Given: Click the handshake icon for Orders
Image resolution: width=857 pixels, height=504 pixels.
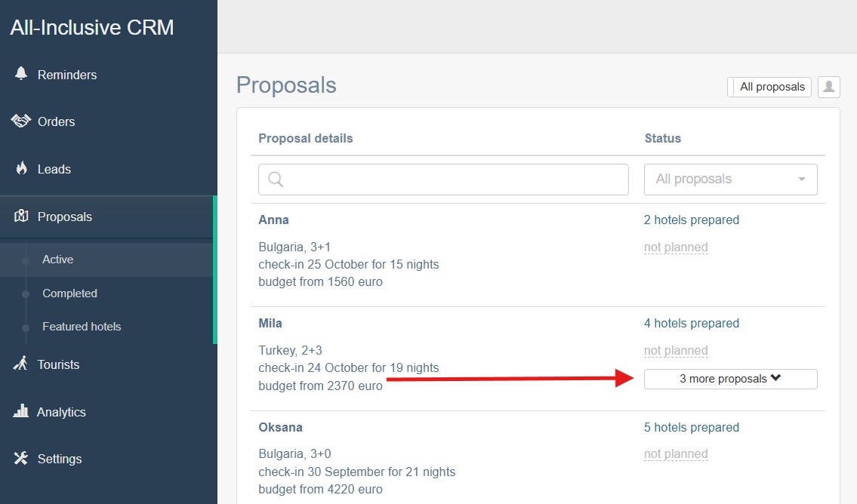Looking at the screenshot, I should point(20,121).
